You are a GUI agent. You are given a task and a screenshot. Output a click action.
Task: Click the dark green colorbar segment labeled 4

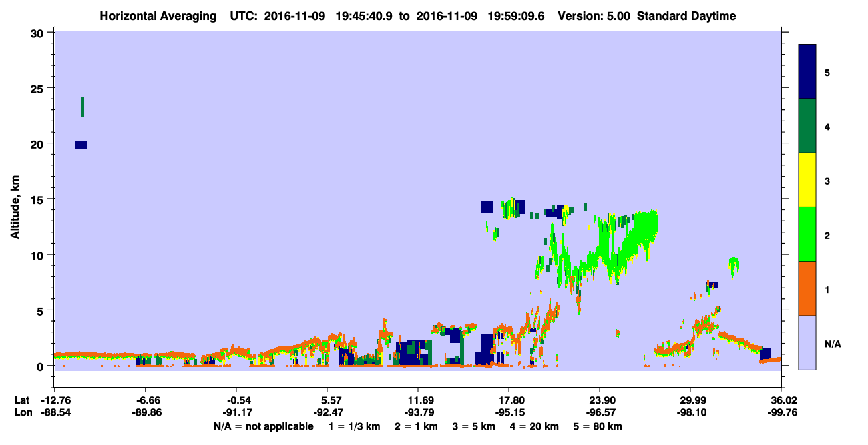pos(807,126)
